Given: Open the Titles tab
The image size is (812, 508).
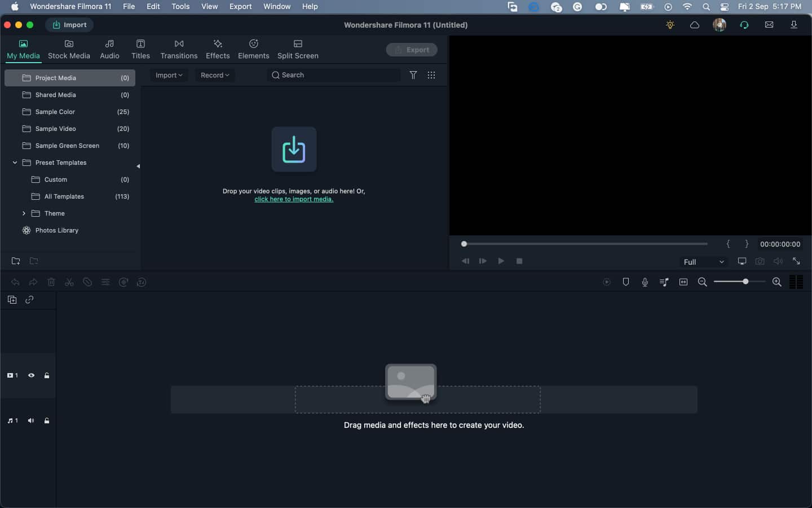Looking at the screenshot, I should click(x=140, y=50).
